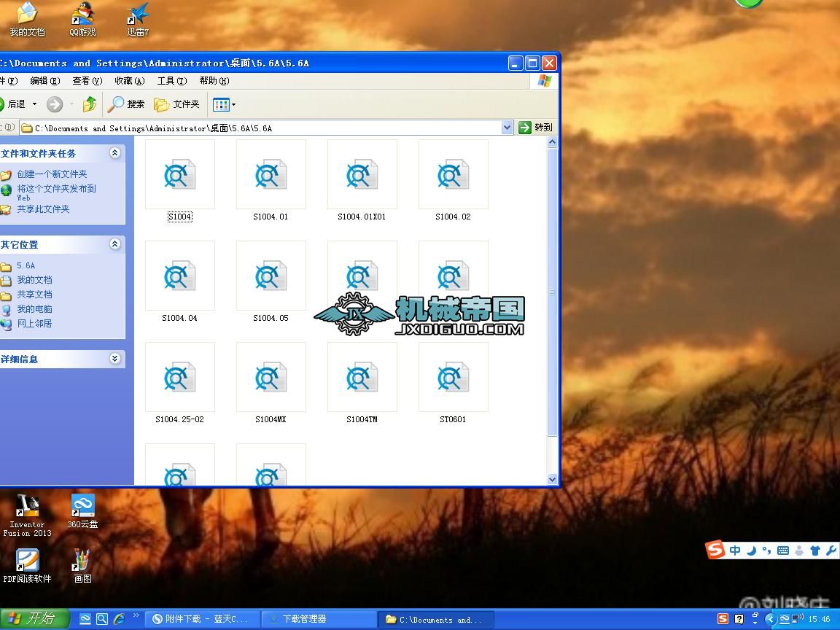840x630 pixels.
Task: Expand the address bar dropdown
Action: (507, 128)
